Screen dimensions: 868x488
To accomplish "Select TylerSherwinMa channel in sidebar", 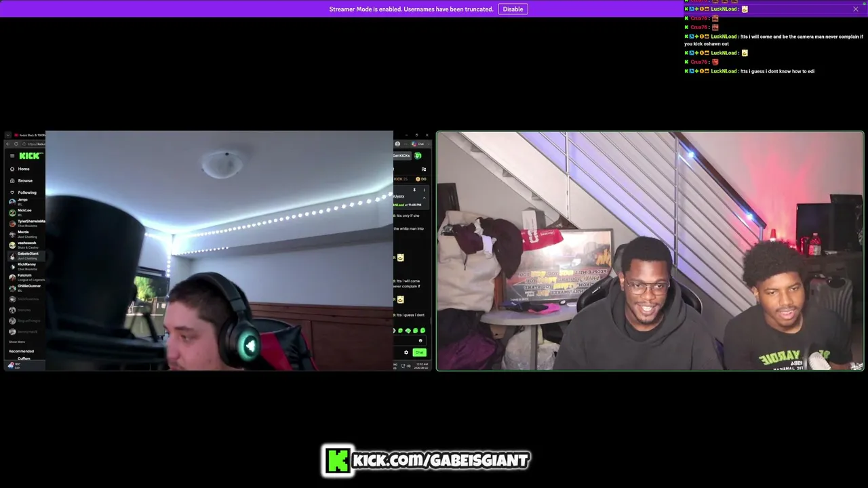I will point(27,222).
